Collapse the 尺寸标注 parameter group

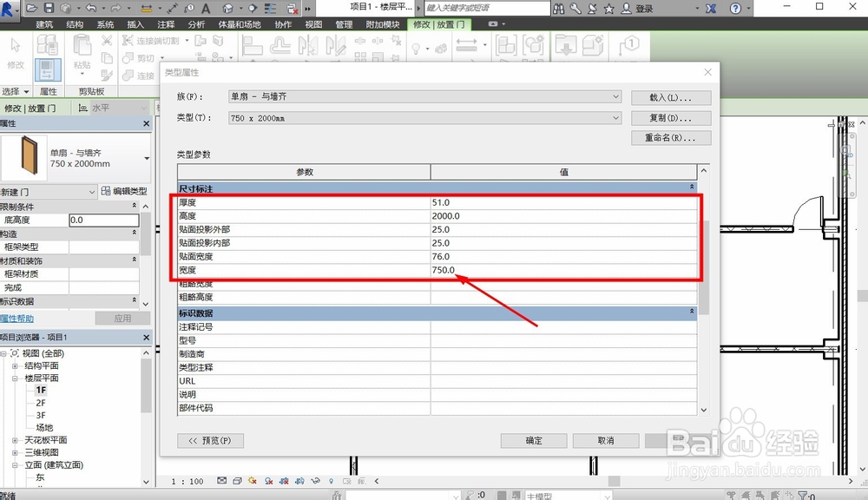click(x=692, y=187)
